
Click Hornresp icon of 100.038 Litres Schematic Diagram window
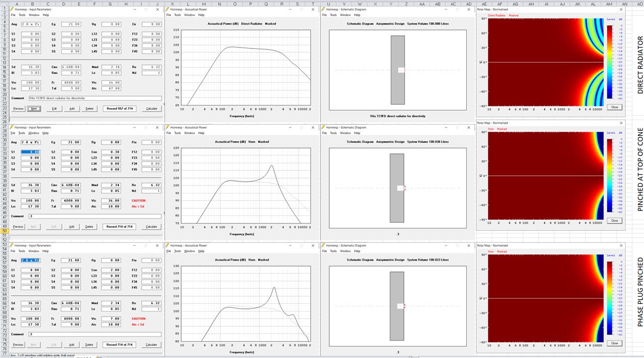(324, 127)
